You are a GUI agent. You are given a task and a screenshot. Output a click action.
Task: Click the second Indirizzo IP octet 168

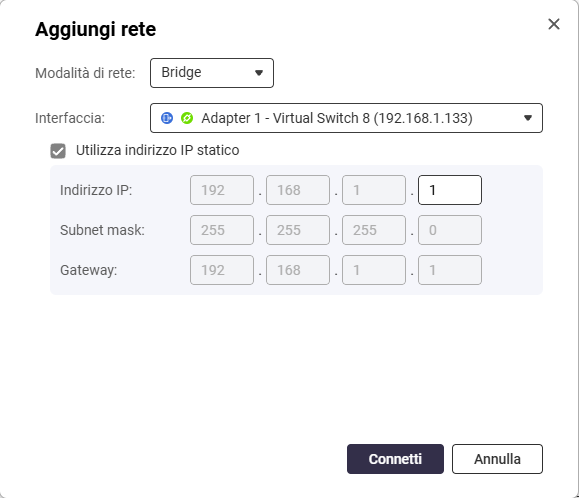298,190
